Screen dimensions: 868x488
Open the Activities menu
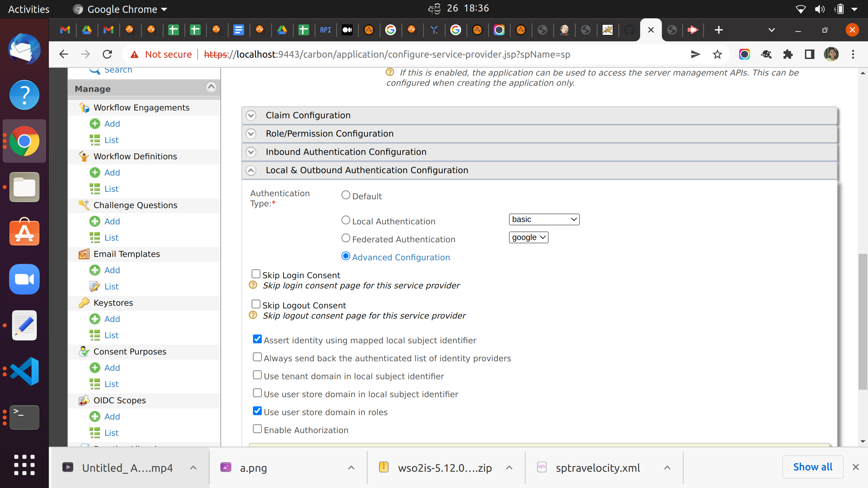(x=28, y=9)
